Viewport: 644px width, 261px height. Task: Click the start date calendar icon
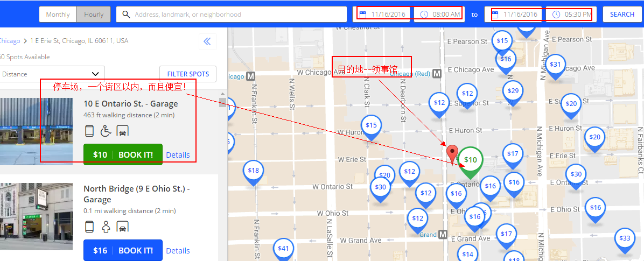point(363,15)
